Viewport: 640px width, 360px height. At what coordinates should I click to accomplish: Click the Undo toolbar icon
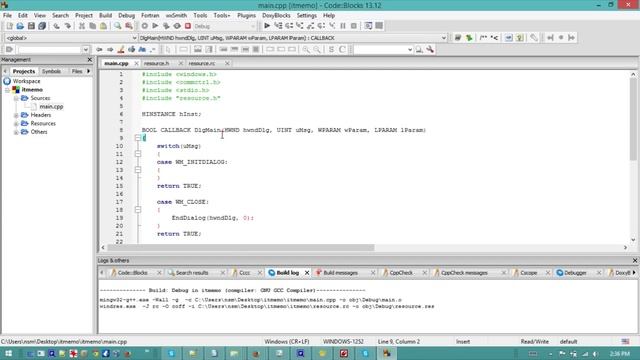coord(56,26)
